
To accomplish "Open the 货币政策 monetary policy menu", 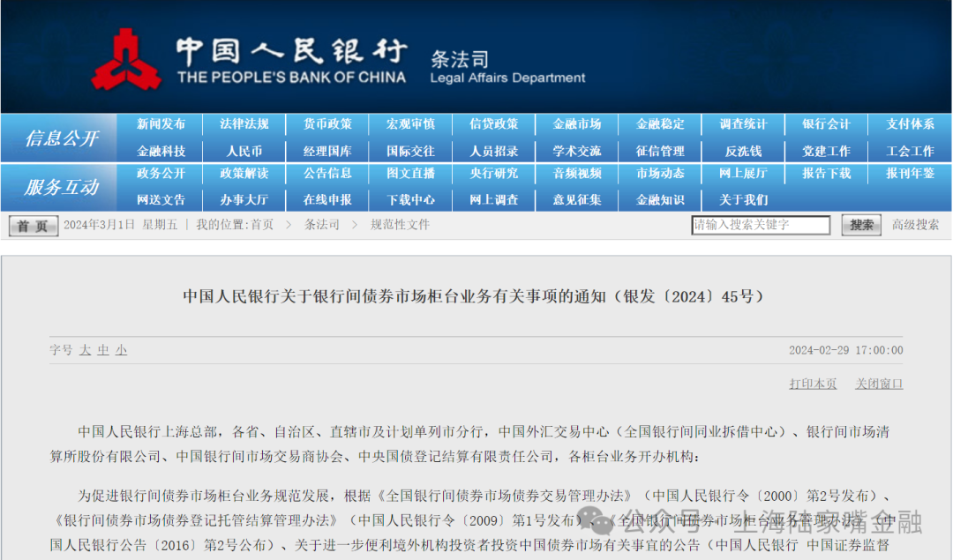I will (327, 124).
